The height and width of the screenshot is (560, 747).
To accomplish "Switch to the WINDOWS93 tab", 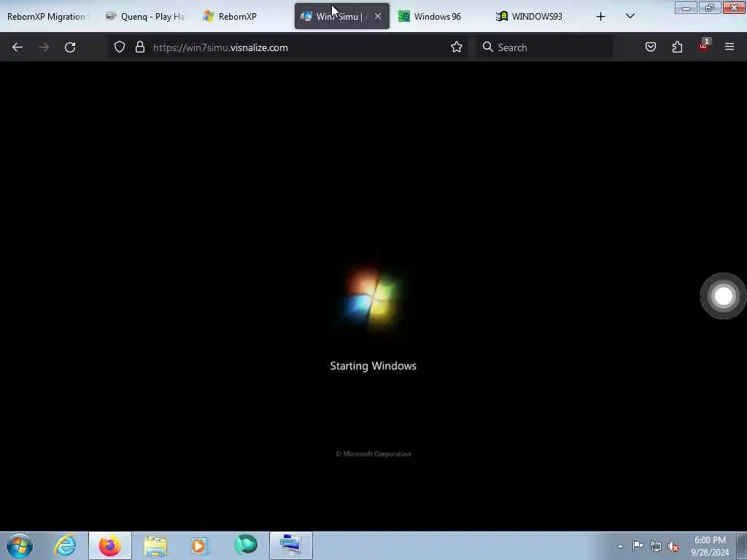I will tap(536, 16).
